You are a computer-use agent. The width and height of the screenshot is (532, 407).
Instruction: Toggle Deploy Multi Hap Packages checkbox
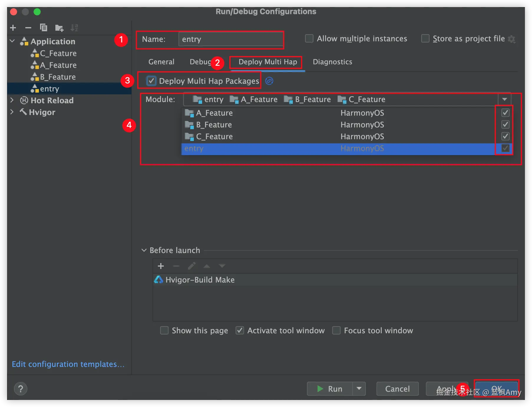tap(151, 81)
